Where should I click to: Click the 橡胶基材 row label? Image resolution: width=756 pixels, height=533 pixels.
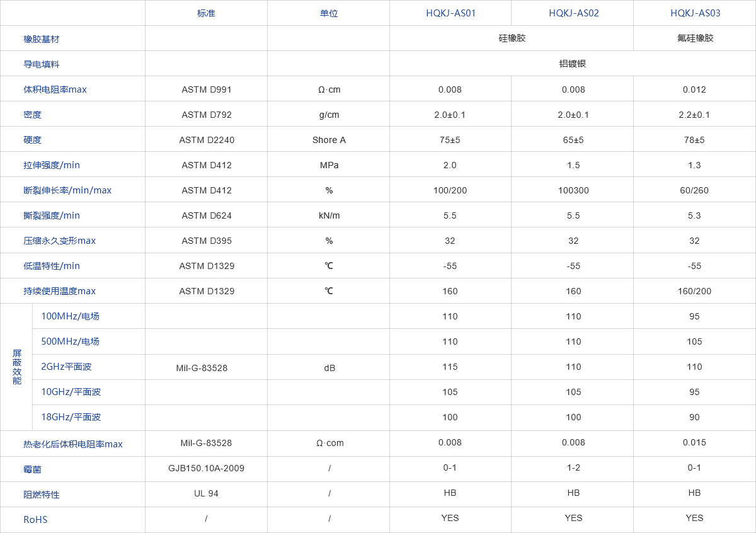tap(42, 39)
